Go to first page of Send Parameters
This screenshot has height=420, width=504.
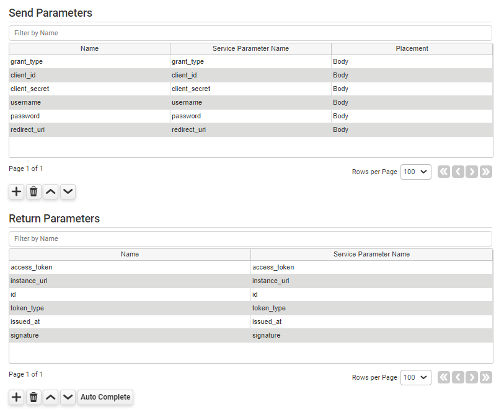point(444,172)
